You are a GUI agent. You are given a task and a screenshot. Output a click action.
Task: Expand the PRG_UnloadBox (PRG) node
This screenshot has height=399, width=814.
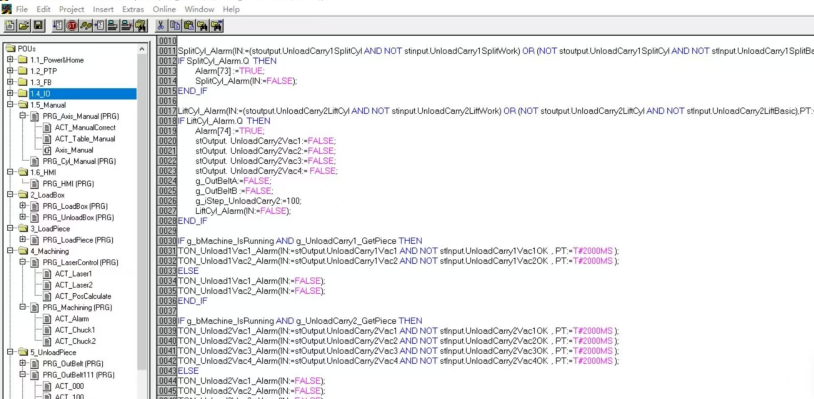pyautogui.click(x=22, y=217)
